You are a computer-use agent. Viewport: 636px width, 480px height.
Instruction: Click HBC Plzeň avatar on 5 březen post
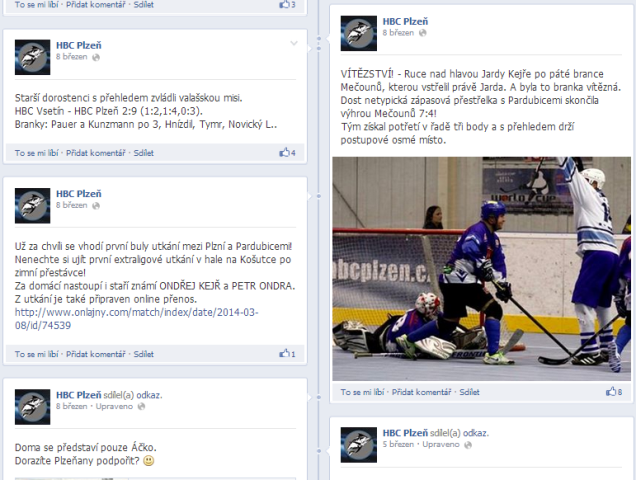[x=359, y=445]
